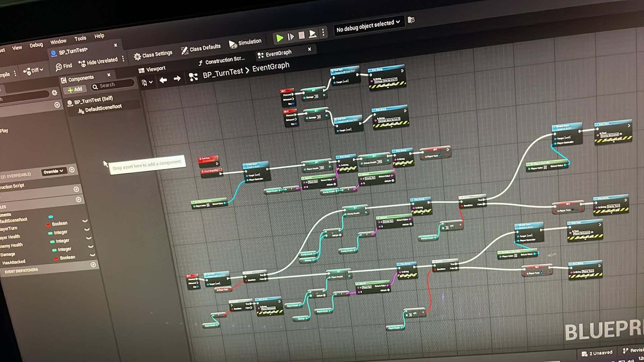Click HasAttacked red Boolean type pill
This screenshot has height=362, width=644.
(x=56, y=258)
